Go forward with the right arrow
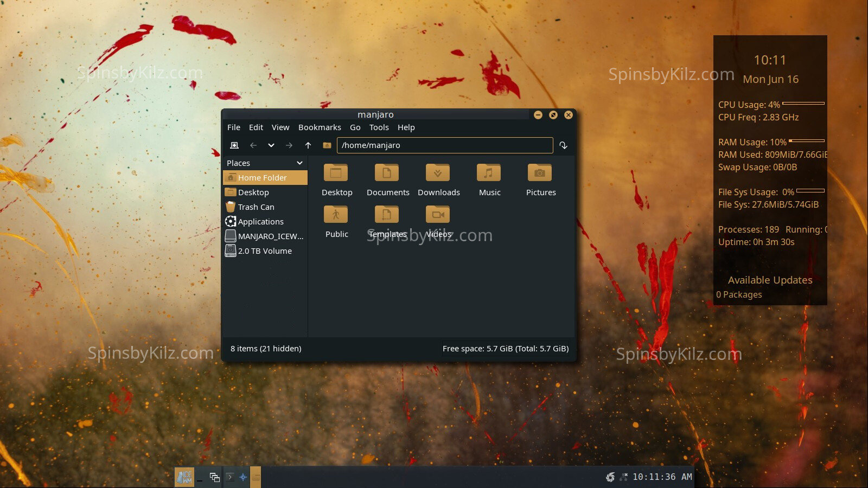868x488 pixels. 289,145
